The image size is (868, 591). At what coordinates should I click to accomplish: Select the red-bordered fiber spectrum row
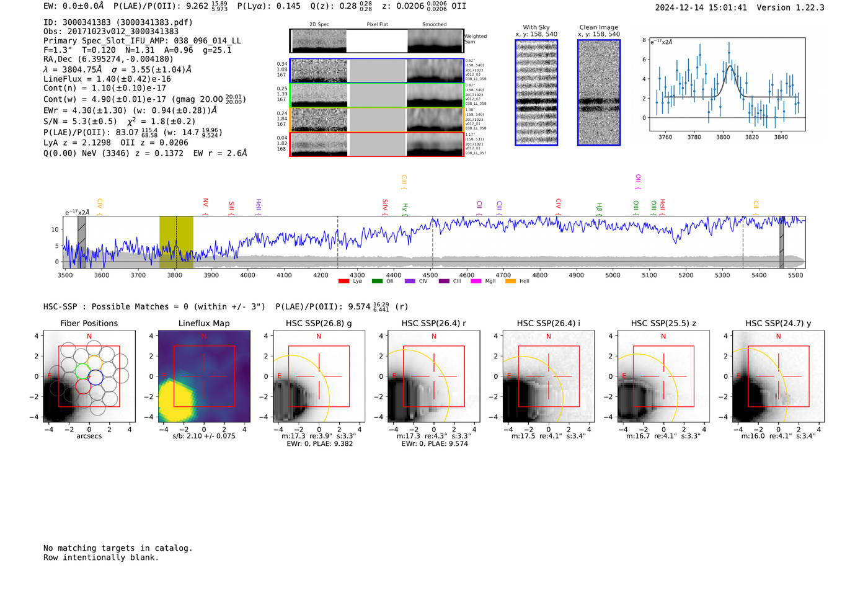(x=376, y=144)
